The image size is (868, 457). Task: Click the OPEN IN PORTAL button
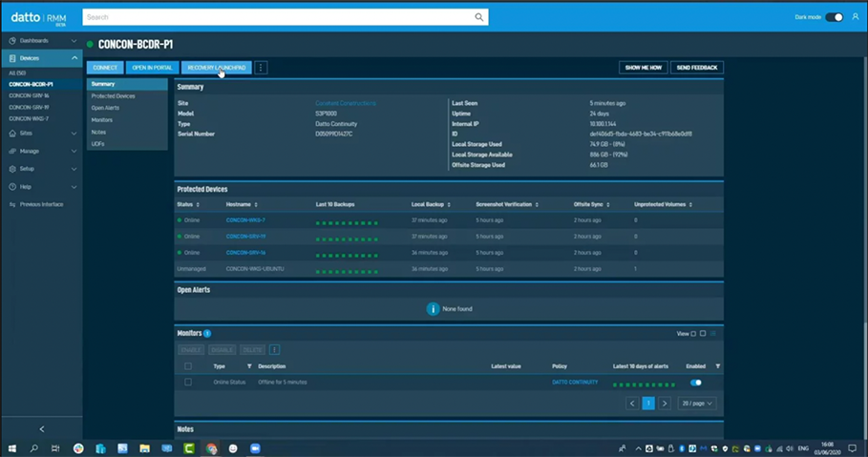[152, 68]
